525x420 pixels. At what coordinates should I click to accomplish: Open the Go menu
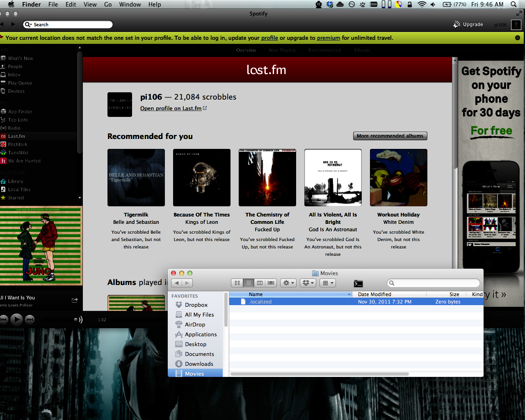coord(108,5)
